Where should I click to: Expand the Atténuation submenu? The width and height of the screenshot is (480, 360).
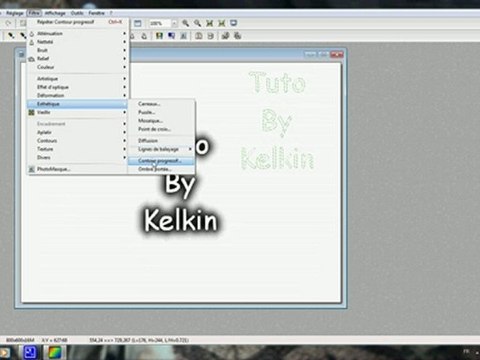point(77,34)
